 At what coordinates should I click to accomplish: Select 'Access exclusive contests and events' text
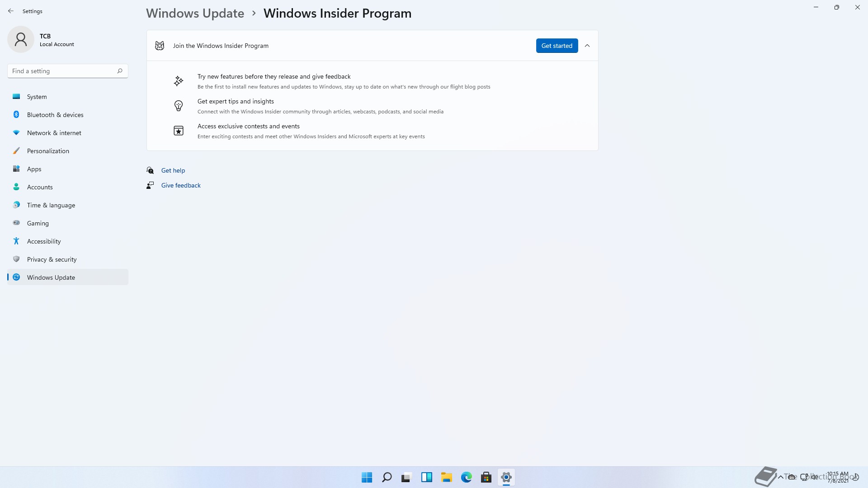pyautogui.click(x=249, y=126)
